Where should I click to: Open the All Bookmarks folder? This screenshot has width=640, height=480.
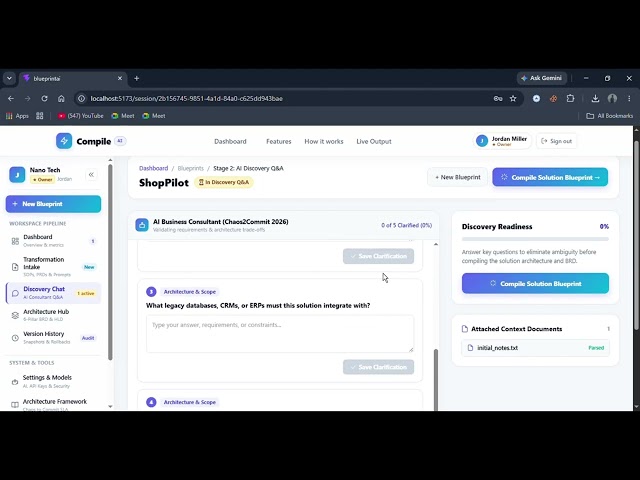click(x=610, y=116)
